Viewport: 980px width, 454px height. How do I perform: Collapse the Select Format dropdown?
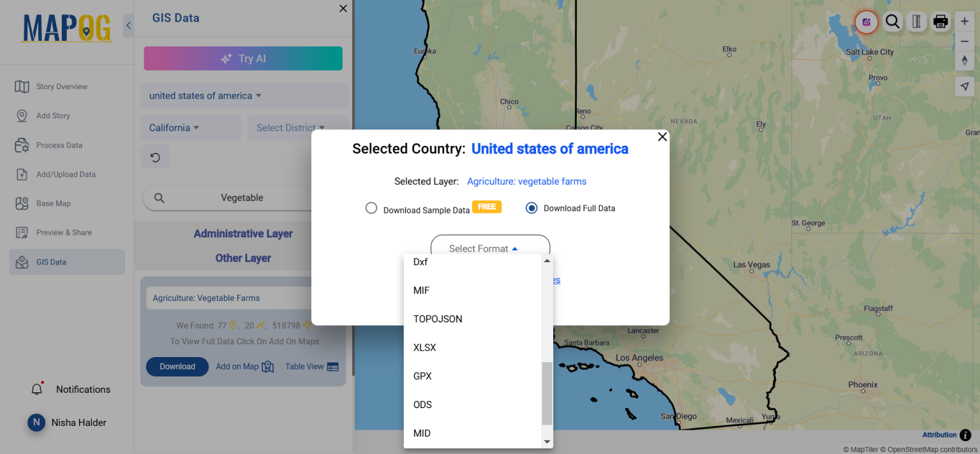click(490, 248)
